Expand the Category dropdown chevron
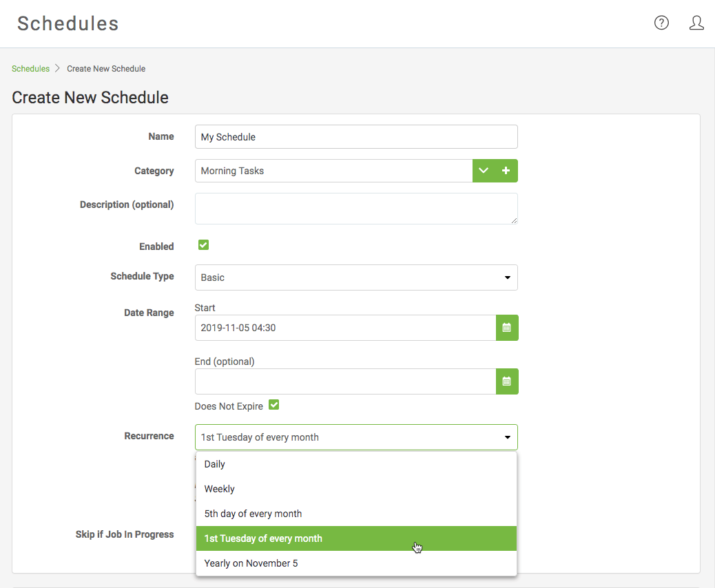The height and width of the screenshot is (588, 715). [x=484, y=171]
